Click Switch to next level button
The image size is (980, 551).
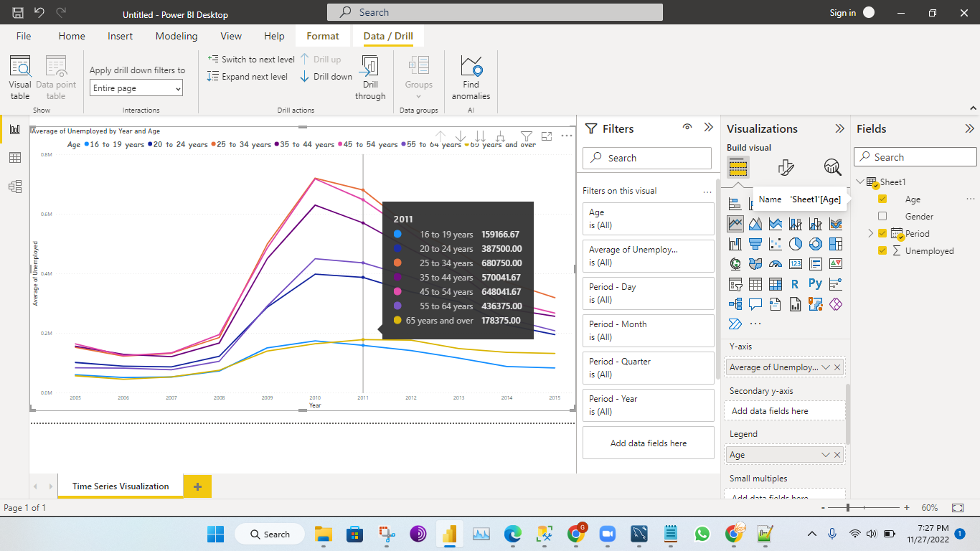tap(251, 60)
